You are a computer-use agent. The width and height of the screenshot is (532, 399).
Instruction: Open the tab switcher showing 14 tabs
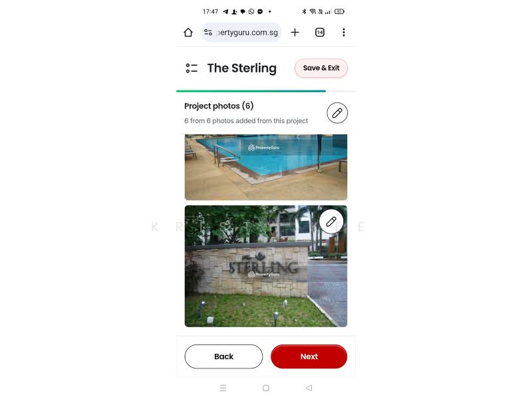tap(320, 32)
